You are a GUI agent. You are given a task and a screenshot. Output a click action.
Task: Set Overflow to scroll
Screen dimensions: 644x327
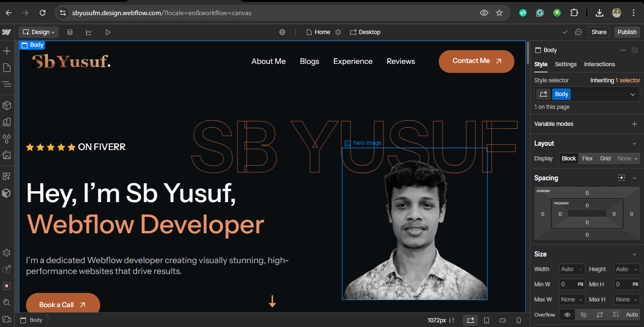pyautogui.click(x=616, y=315)
